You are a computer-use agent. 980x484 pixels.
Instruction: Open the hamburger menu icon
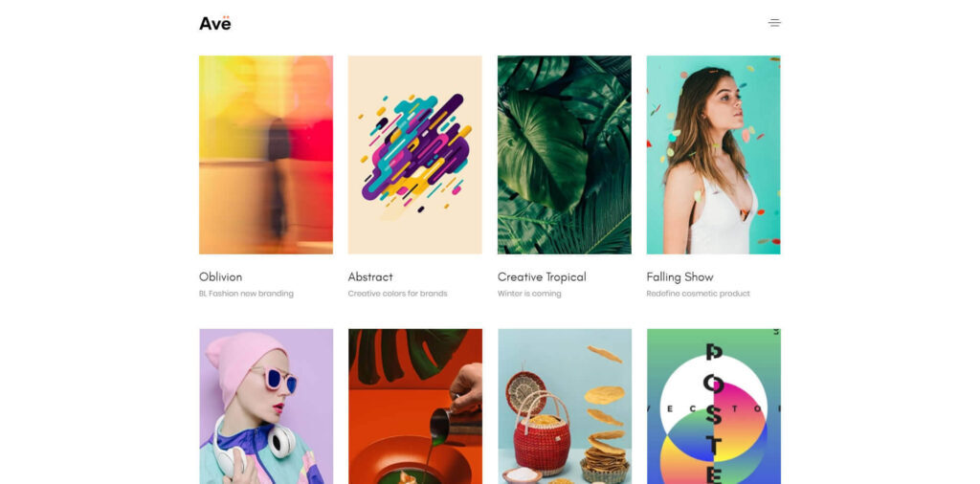[x=774, y=23]
